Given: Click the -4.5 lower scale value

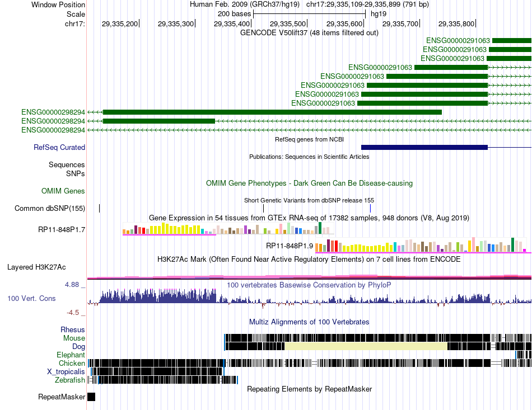Looking at the screenshot, I should (73, 313).
